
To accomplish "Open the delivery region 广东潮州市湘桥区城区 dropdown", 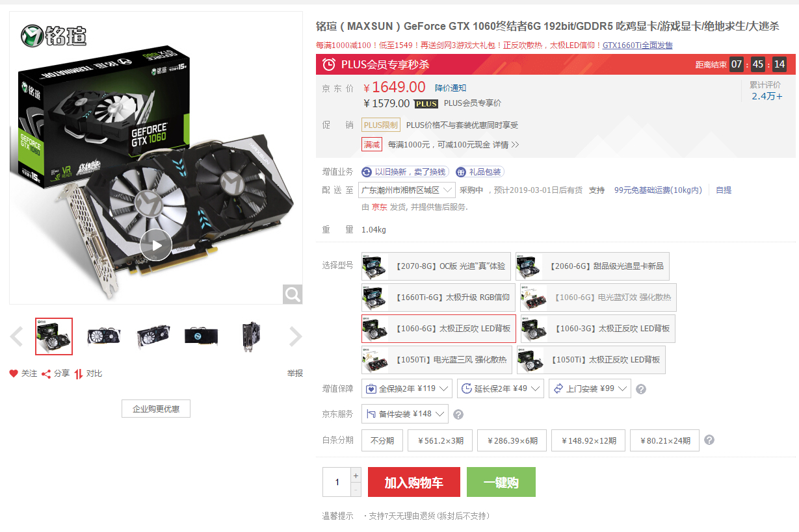I will tap(407, 190).
